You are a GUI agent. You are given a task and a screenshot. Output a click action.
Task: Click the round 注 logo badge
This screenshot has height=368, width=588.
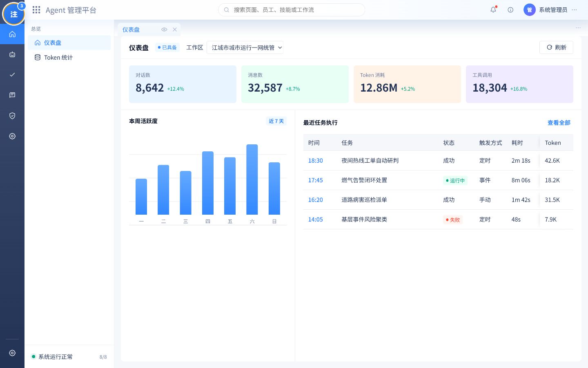pos(13,14)
